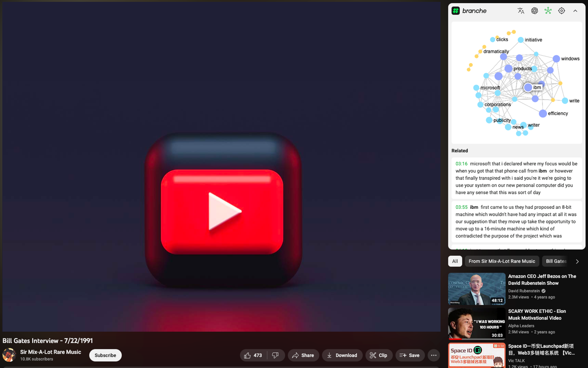Open Sir Mix-A-Lot Rare Music channel name
588x368 pixels.
(51, 352)
